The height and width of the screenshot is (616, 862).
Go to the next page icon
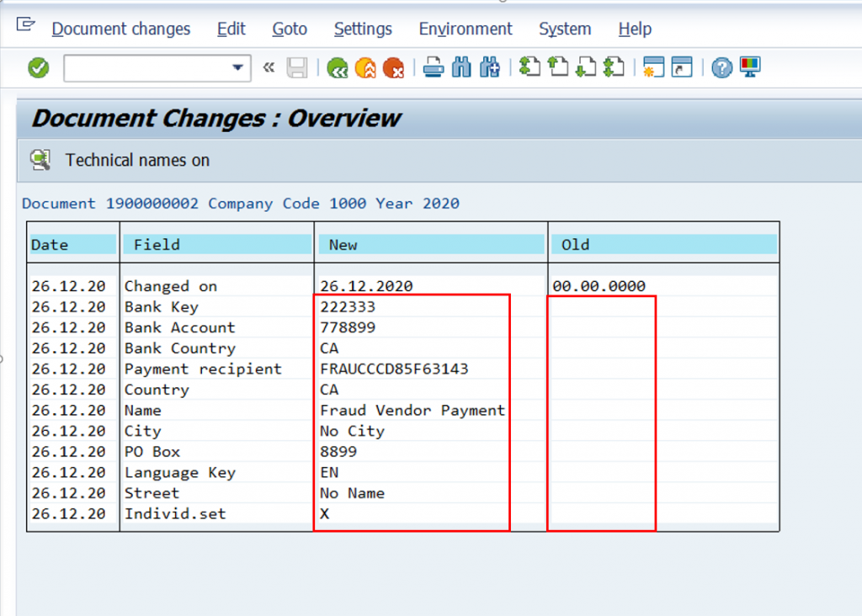point(586,67)
